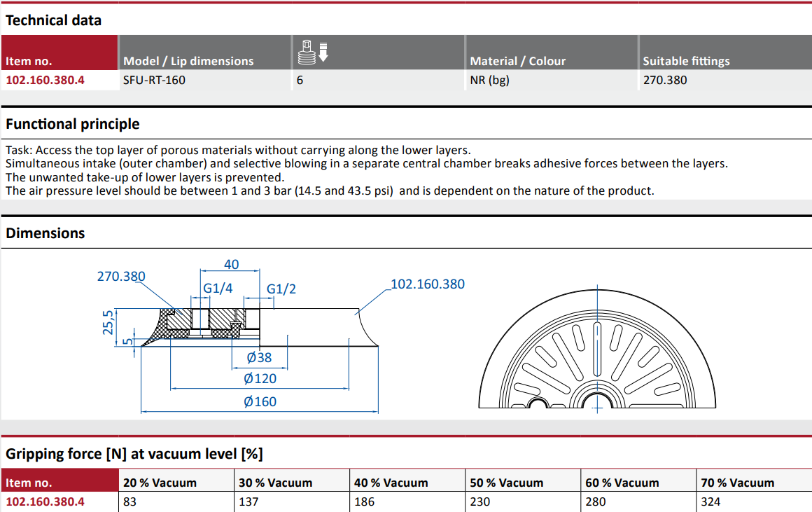Select the gripping force value "280"
The width and height of the screenshot is (812, 512).
pos(596,501)
